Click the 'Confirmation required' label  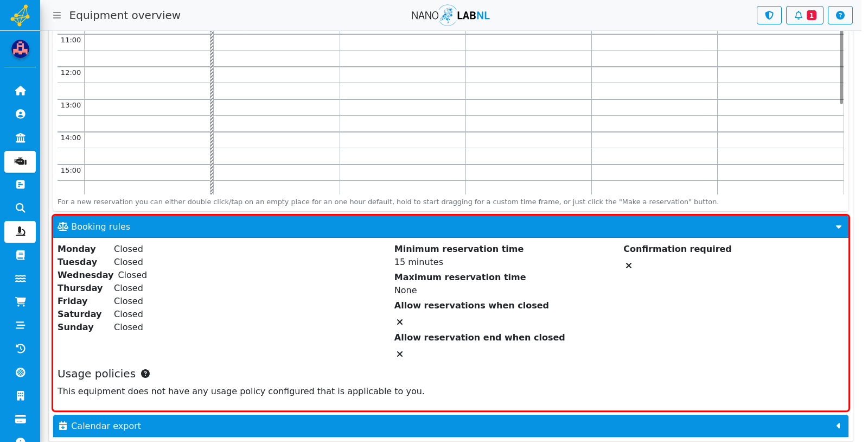(x=678, y=249)
